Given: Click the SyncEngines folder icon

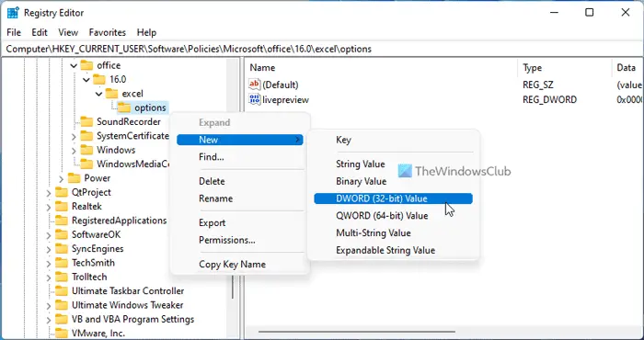Looking at the screenshot, I should point(62,248).
